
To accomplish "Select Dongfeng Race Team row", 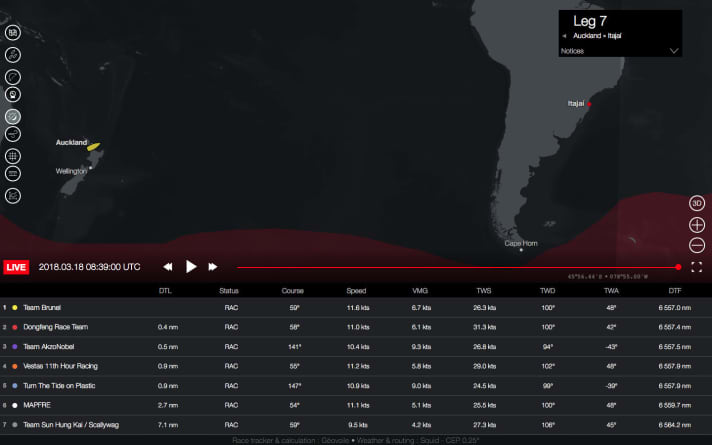I will pos(356,327).
